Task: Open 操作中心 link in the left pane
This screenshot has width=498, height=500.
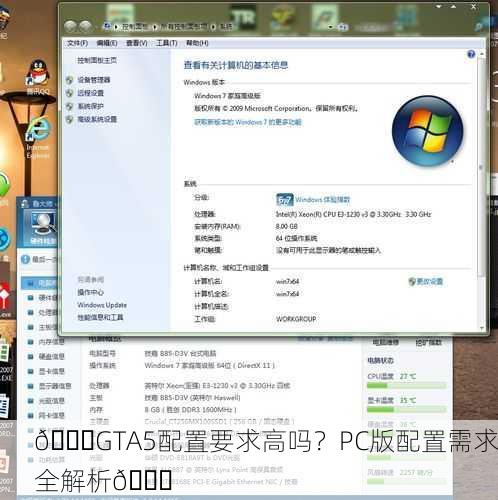Action: click(x=90, y=292)
